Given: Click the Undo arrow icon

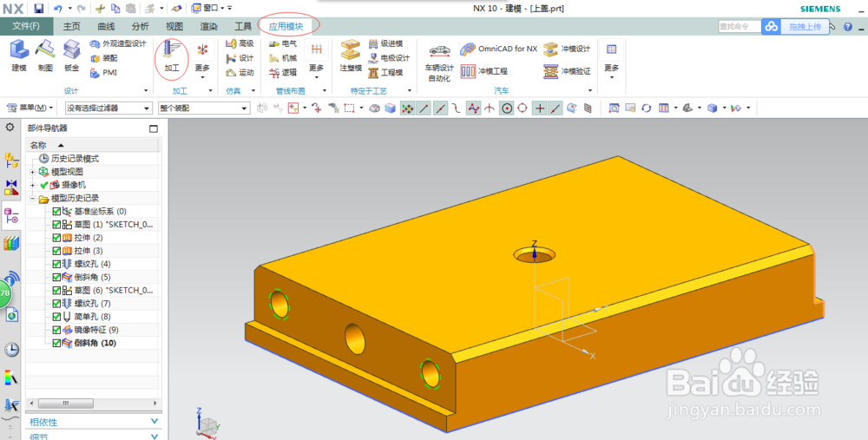Looking at the screenshot, I should [58, 9].
